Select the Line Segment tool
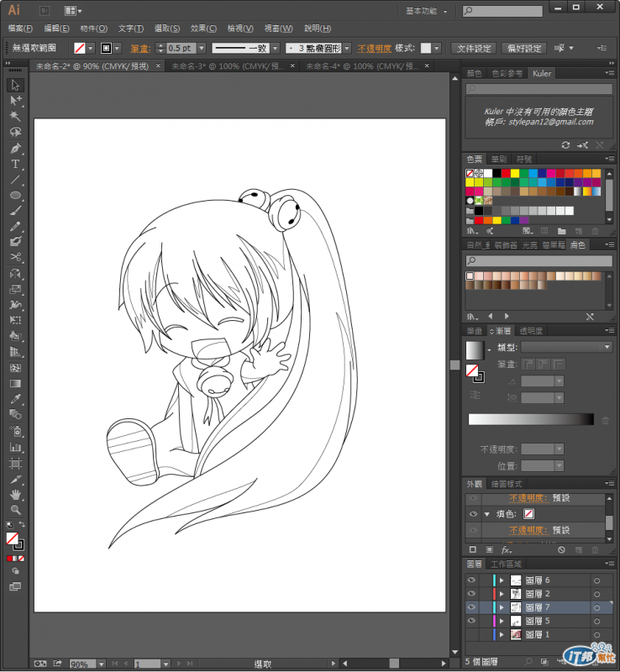 (15, 180)
